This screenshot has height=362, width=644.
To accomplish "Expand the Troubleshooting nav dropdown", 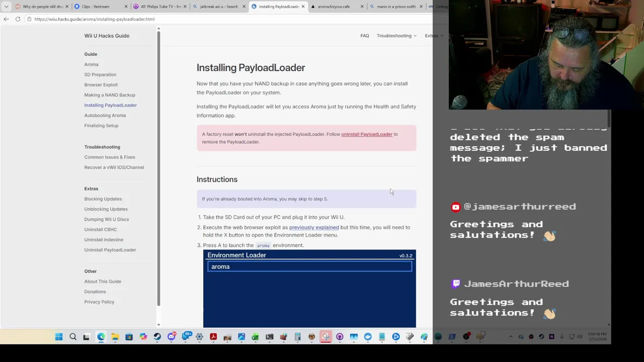I will [396, 36].
